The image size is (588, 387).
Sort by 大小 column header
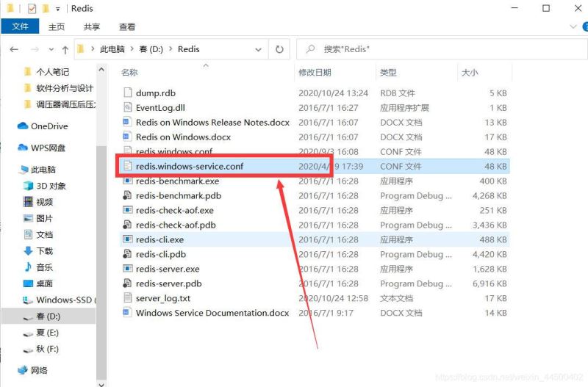pos(470,72)
